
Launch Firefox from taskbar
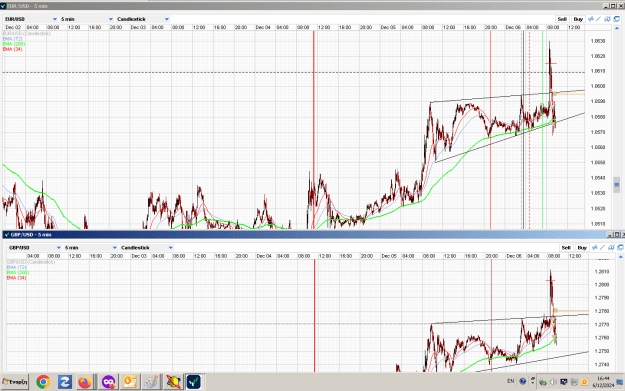coord(85,382)
